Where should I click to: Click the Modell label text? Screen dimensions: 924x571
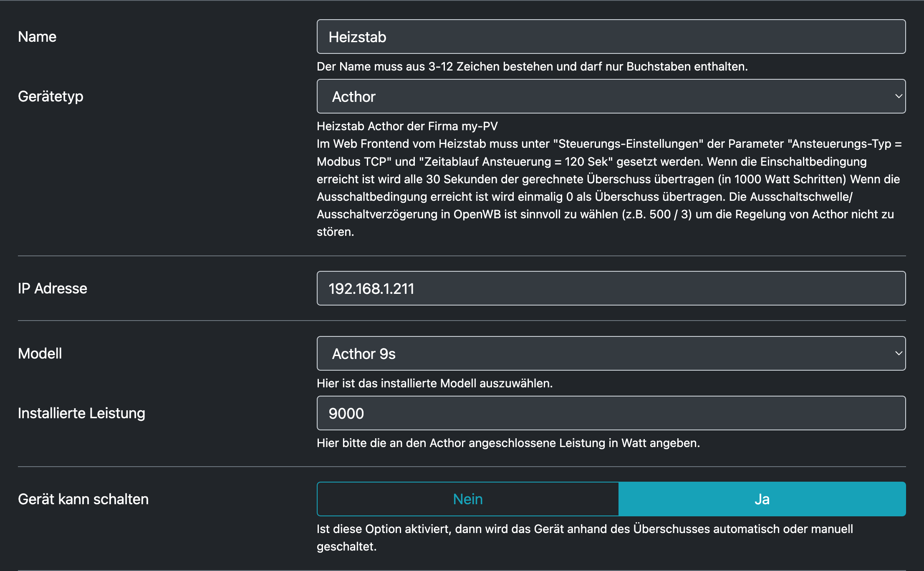[40, 354]
